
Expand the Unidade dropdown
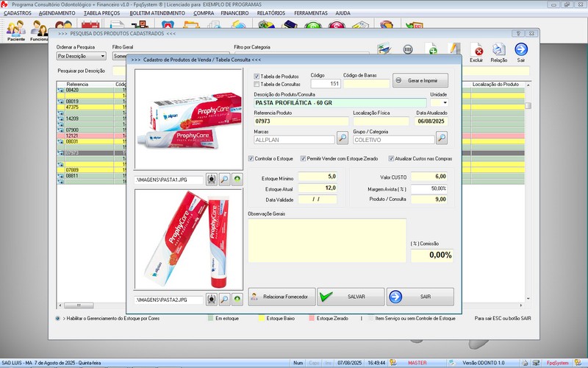pyautogui.click(x=444, y=103)
